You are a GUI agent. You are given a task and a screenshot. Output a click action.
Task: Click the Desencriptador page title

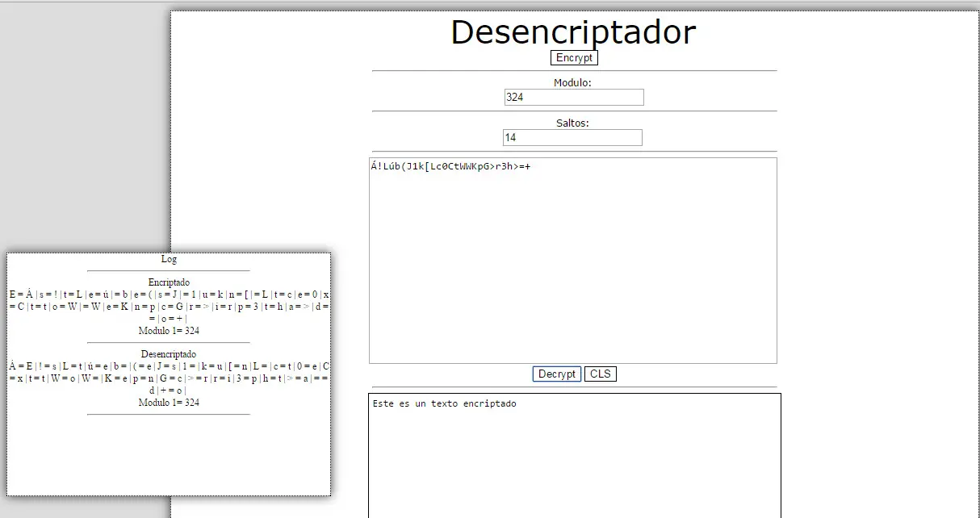point(573,32)
